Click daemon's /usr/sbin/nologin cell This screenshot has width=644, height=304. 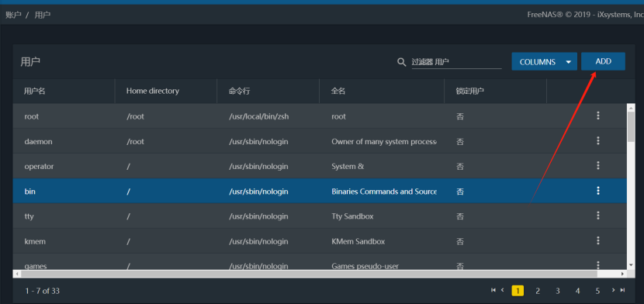[258, 142]
